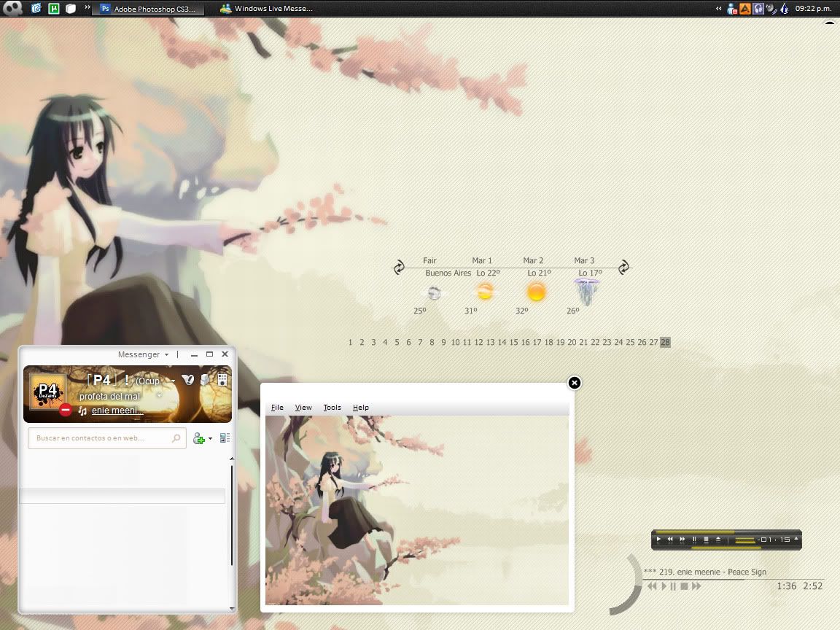
Task: Refresh weather using the left refresh icon
Action: point(399,267)
